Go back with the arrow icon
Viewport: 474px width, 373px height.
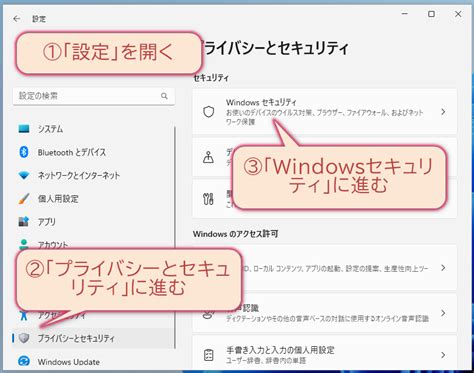point(16,19)
